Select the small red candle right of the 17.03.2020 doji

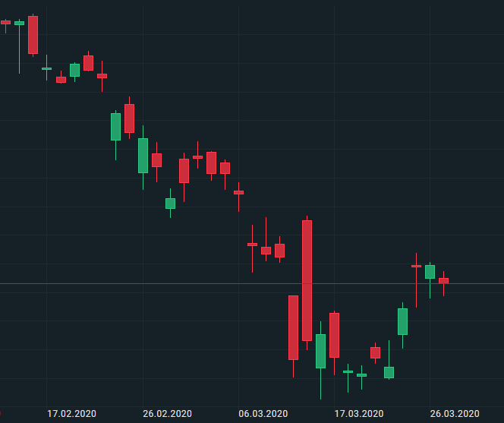point(375,352)
